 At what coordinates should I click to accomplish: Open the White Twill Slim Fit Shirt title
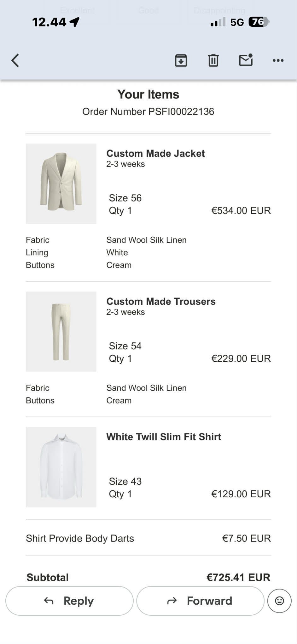[x=164, y=437]
